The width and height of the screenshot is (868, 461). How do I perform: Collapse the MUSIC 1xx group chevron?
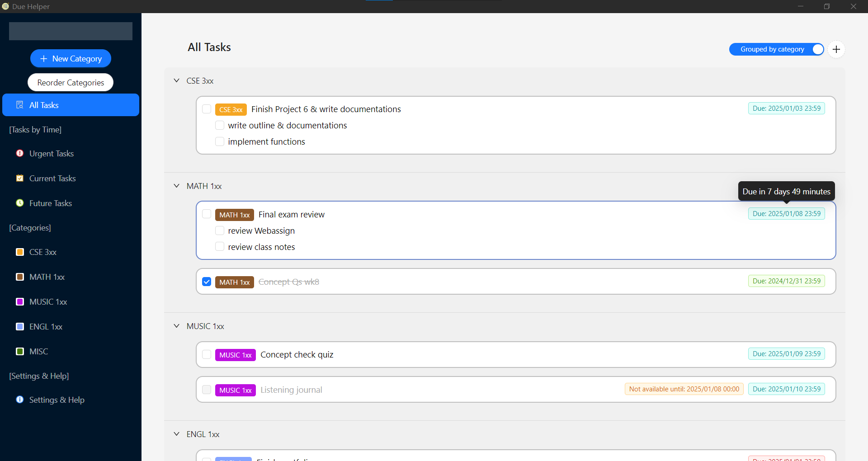[177, 326]
